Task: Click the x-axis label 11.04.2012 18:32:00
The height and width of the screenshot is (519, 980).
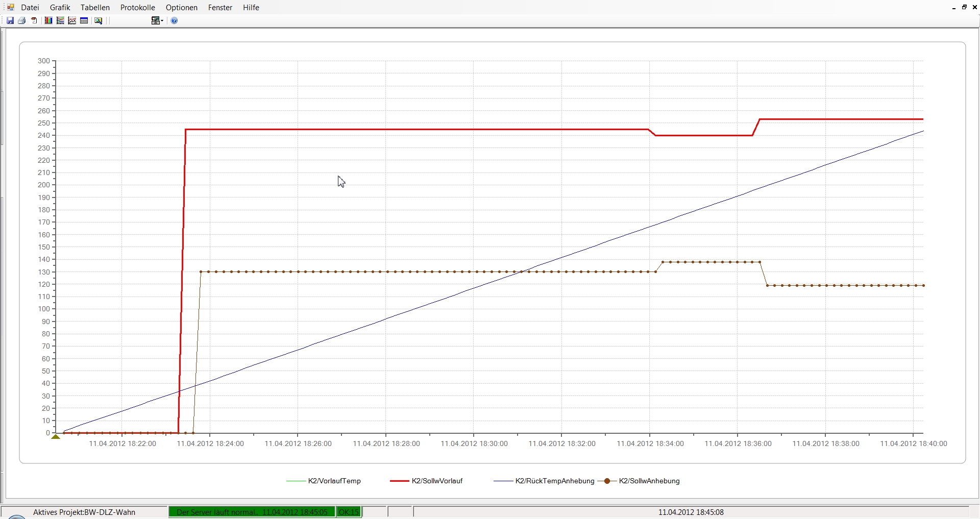Action: coord(562,444)
